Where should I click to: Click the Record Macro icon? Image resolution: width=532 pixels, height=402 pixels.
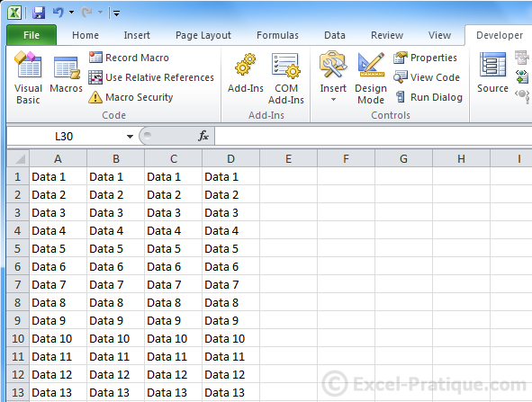click(x=95, y=58)
